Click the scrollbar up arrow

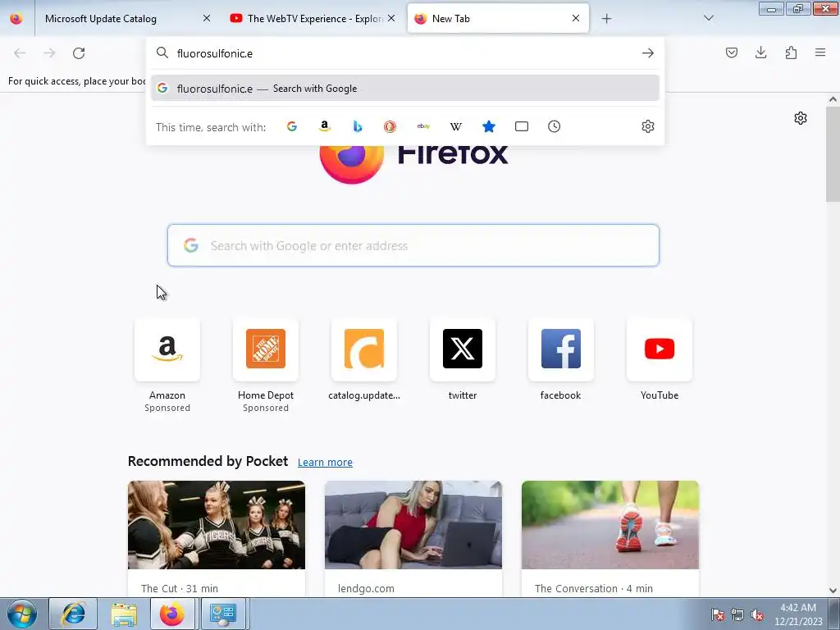tap(833, 99)
